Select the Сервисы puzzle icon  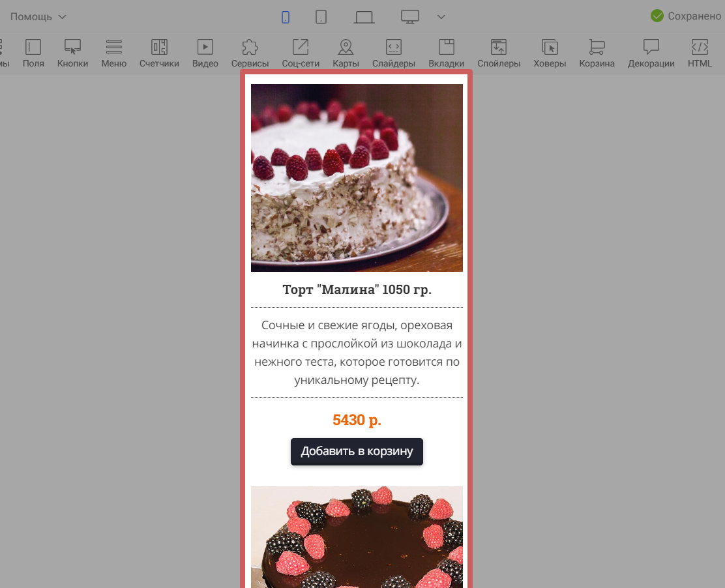point(250,48)
